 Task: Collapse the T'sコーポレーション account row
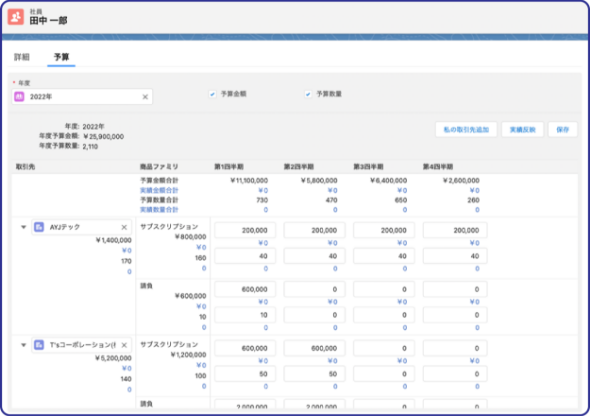pyautogui.click(x=23, y=345)
